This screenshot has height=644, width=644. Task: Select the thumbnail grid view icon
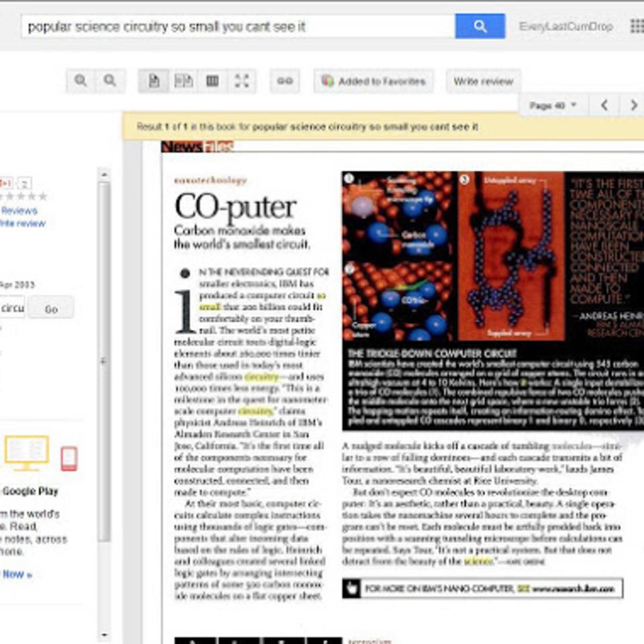213,80
